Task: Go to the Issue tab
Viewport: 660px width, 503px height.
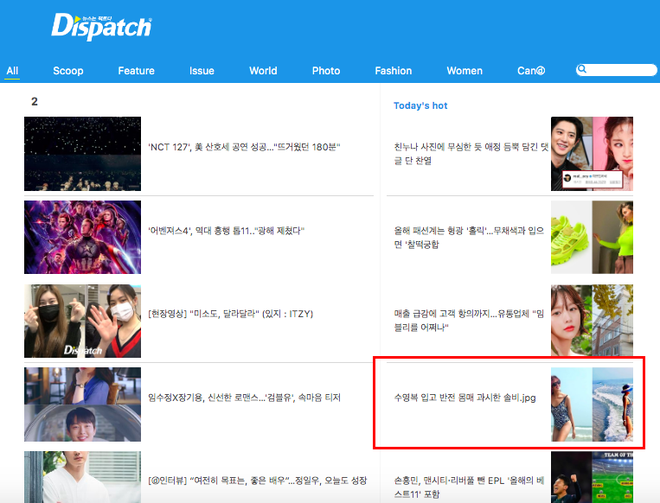Action: coord(202,71)
